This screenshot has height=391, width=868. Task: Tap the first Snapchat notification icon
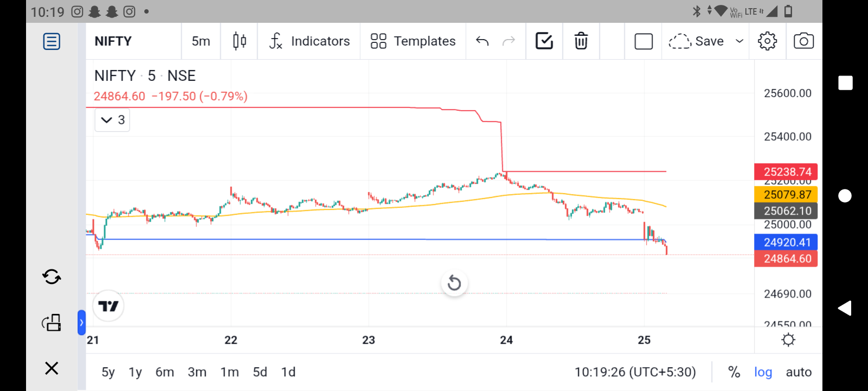(94, 11)
